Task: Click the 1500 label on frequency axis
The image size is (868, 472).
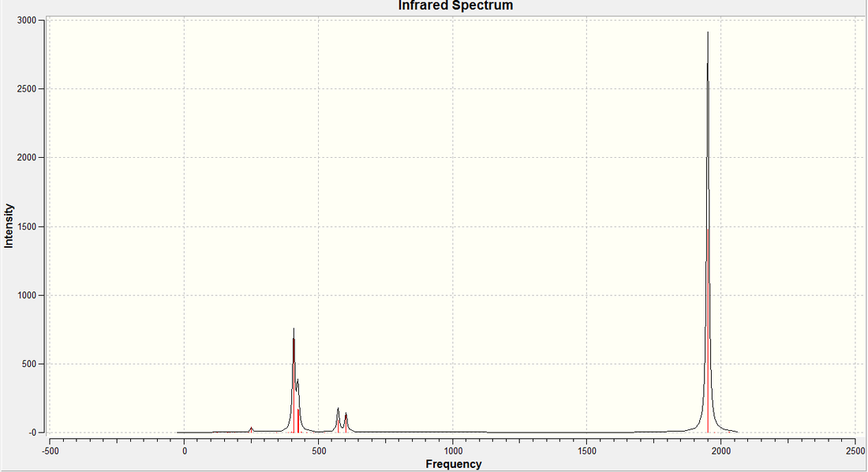Action: pyautogui.click(x=587, y=451)
